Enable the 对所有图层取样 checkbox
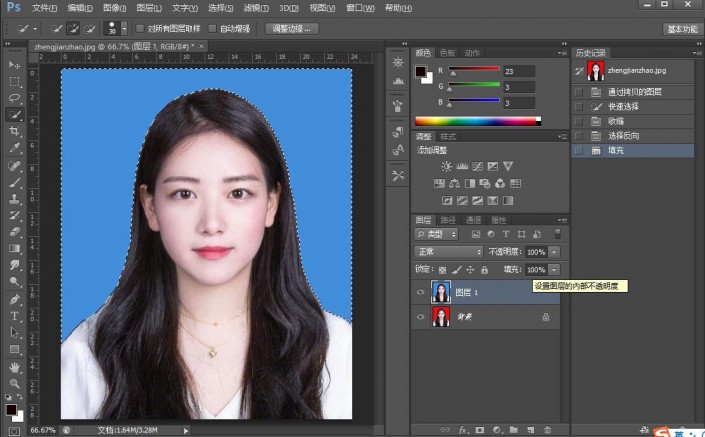 coord(139,29)
